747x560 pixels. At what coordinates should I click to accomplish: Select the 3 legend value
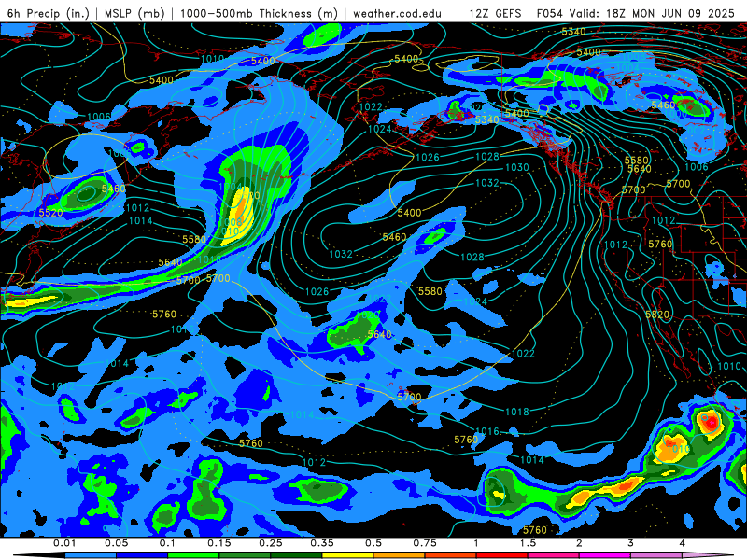[x=630, y=543]
